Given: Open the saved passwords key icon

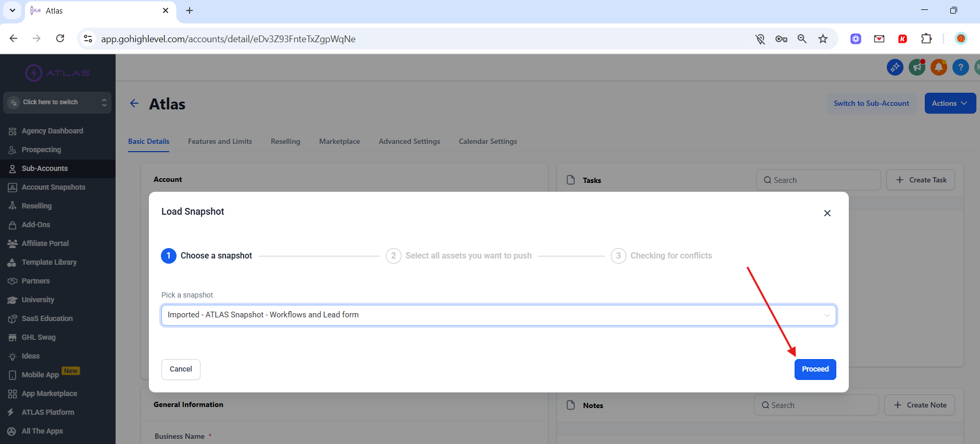Looking at the screenshot, I should pos(781,39).
